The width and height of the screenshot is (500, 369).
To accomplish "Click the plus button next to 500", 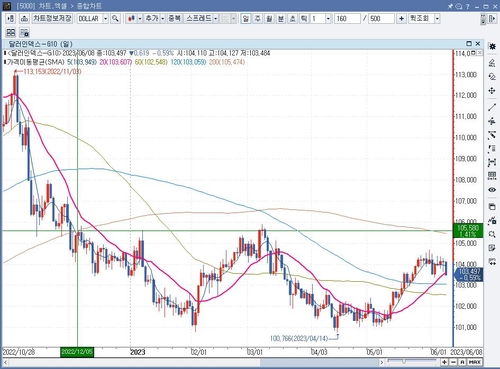I will (401, 19).
